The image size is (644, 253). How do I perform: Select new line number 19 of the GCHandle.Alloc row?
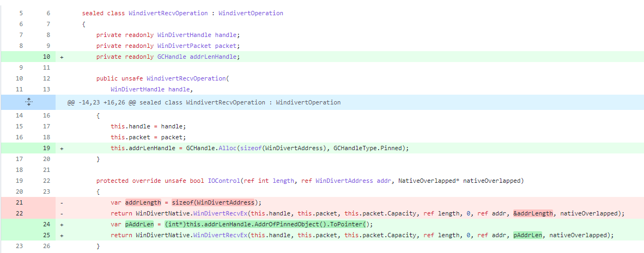coord(46,149)
